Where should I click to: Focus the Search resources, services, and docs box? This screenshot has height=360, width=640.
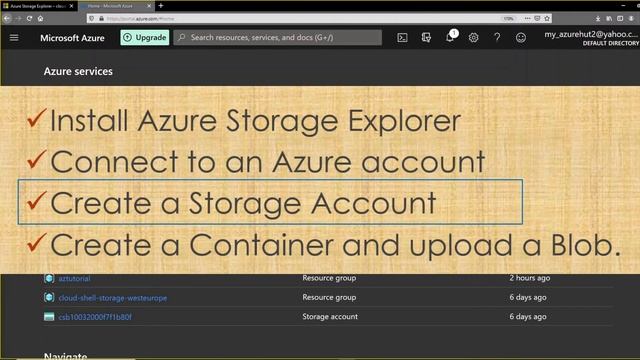[x=278, y=38]
